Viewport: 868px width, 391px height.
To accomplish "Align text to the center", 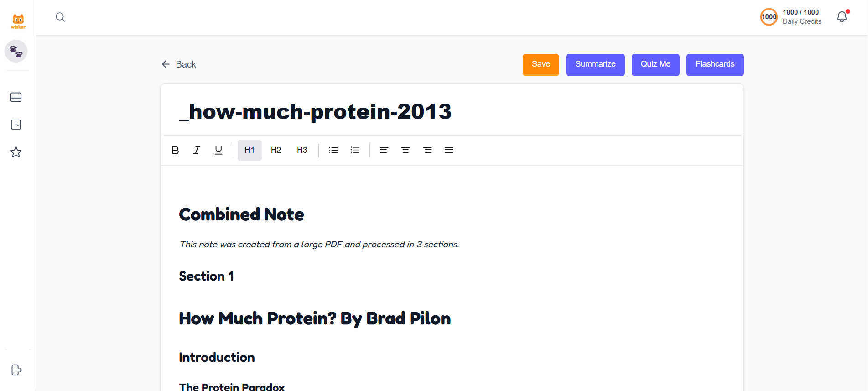I will pos(405,150).
